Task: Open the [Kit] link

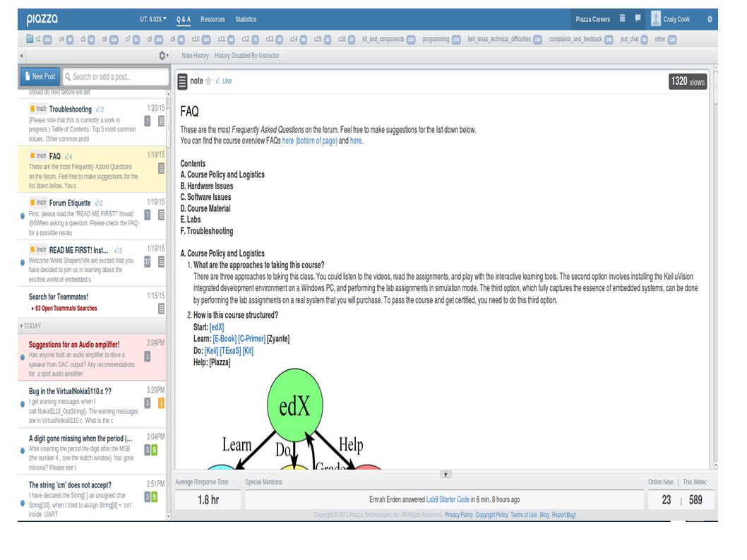Action: click(248, 351)
